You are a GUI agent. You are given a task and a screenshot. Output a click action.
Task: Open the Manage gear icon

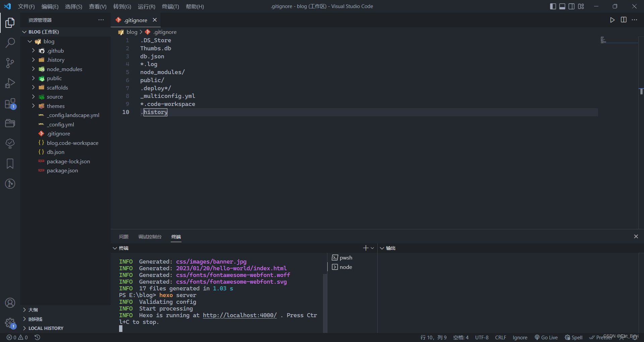pyautogui.click(x=10, y=323)
